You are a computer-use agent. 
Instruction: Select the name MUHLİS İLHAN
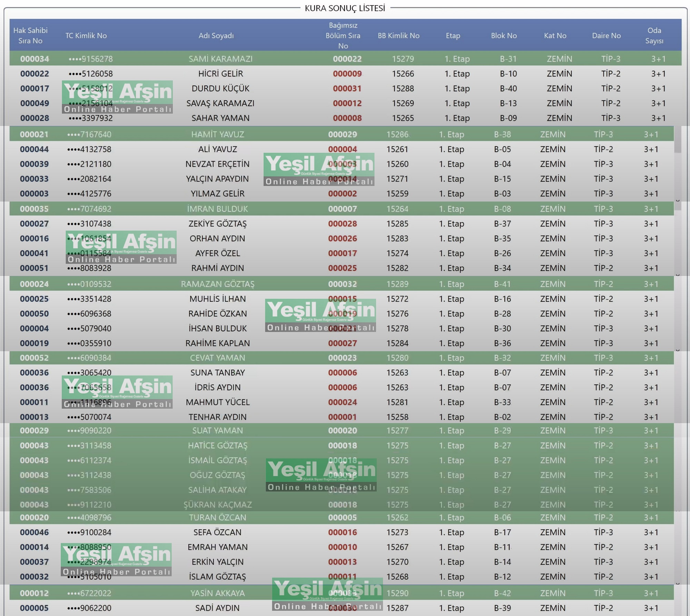point(217,299)
